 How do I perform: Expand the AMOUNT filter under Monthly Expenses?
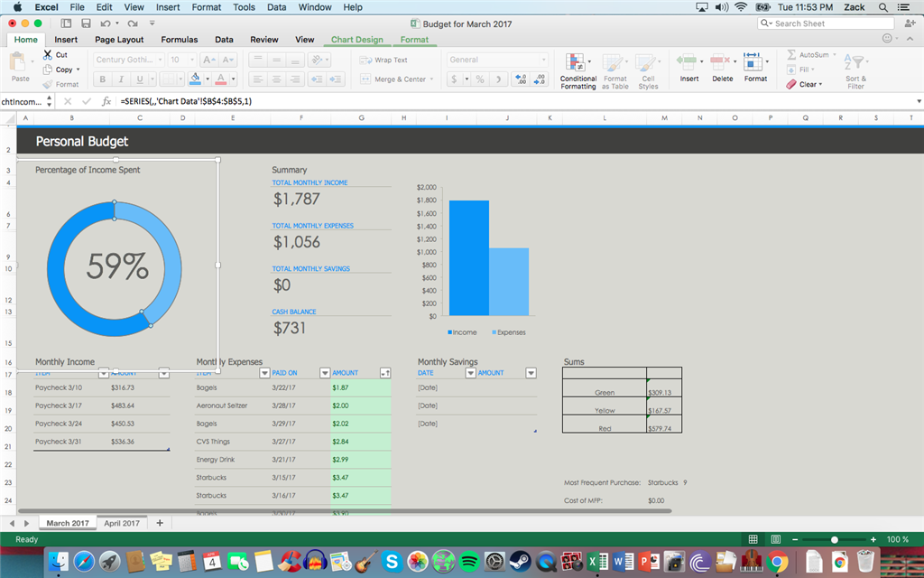tap(384, 373)
